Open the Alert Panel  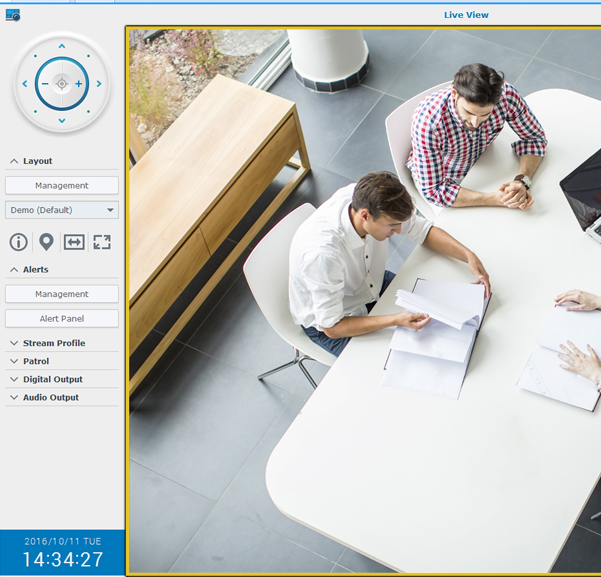pyautogui.click(x=62, y=319)
